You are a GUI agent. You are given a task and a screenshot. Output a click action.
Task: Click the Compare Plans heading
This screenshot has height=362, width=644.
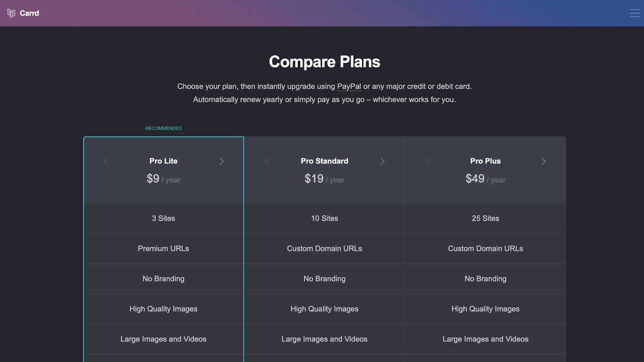click(324, 62)
